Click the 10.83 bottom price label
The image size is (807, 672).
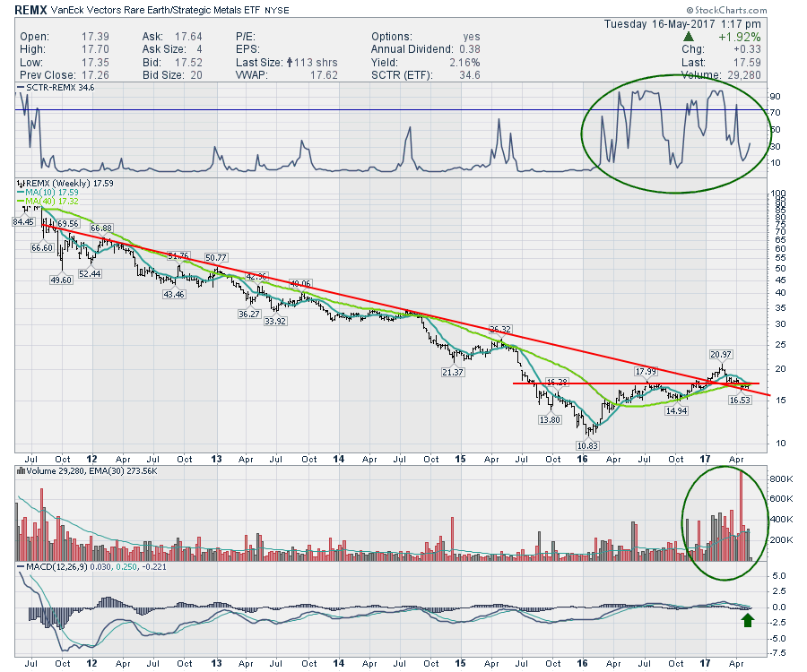[587, 446]
